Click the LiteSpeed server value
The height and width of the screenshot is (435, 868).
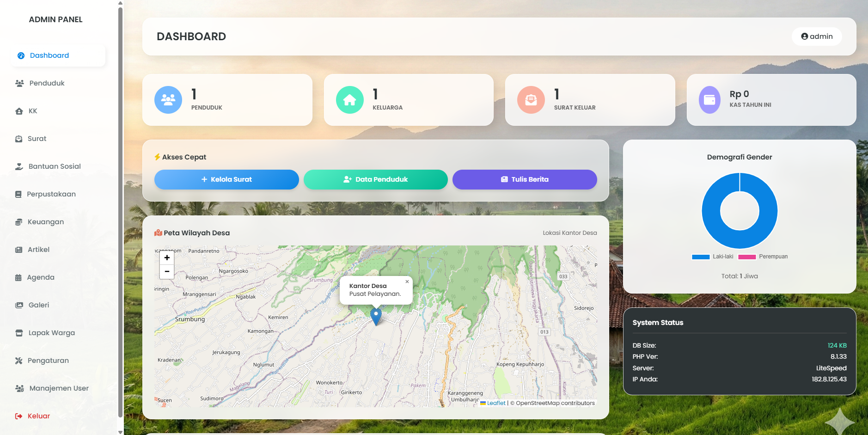831,368
